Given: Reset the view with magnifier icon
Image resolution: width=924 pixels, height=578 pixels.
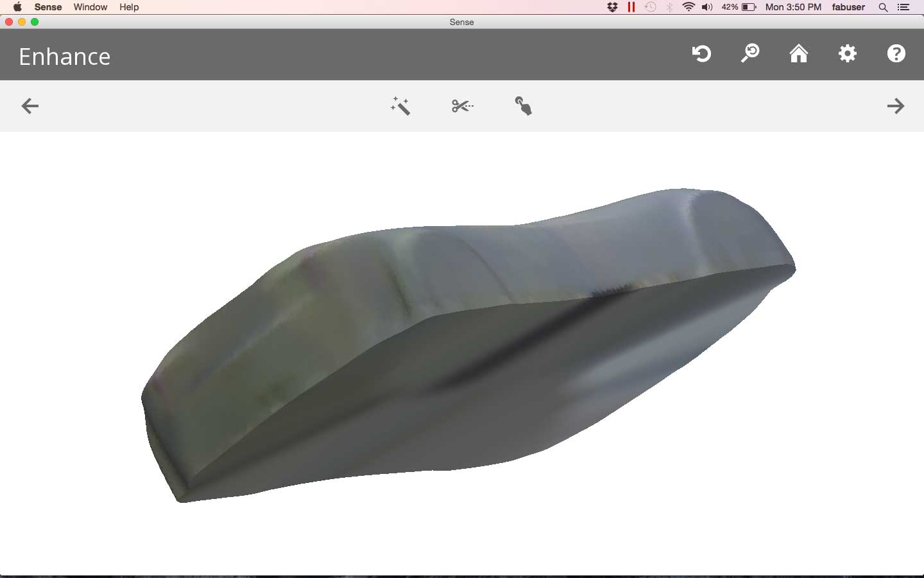Looking at the screenshot, I should 750,53.
